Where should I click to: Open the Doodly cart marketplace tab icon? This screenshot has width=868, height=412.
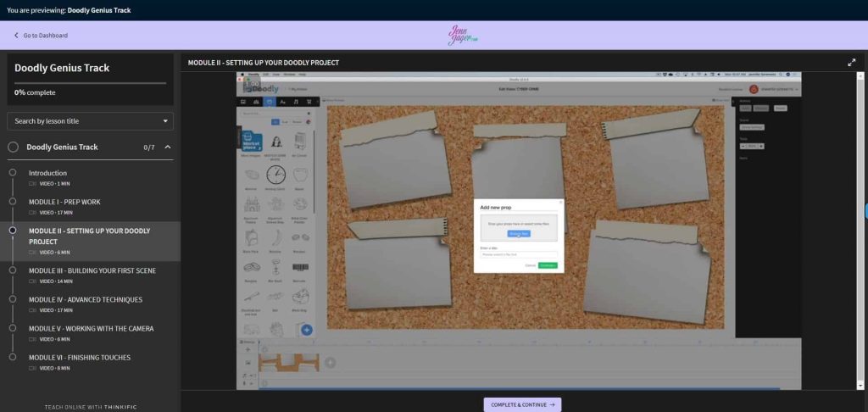click(309, 102)
